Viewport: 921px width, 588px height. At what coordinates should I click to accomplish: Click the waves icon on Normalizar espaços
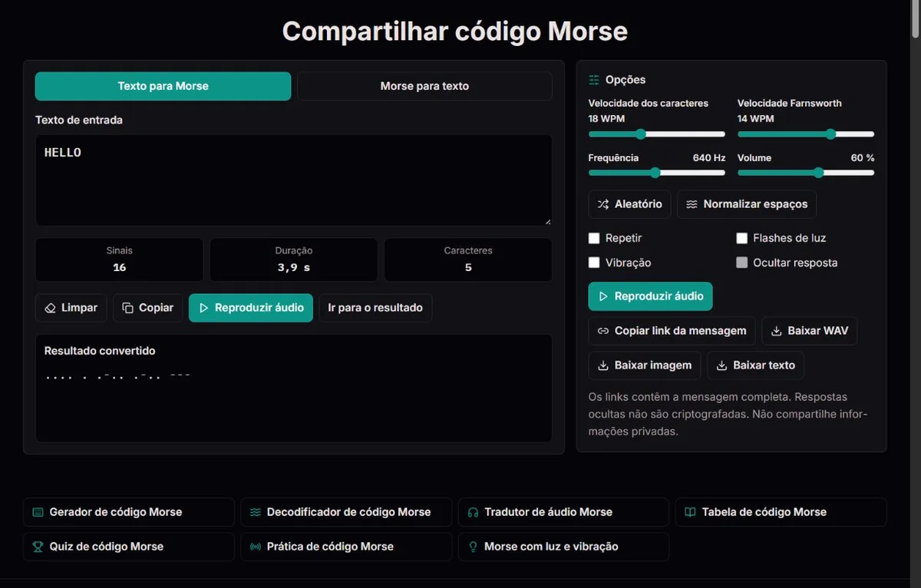pos(692,204)
